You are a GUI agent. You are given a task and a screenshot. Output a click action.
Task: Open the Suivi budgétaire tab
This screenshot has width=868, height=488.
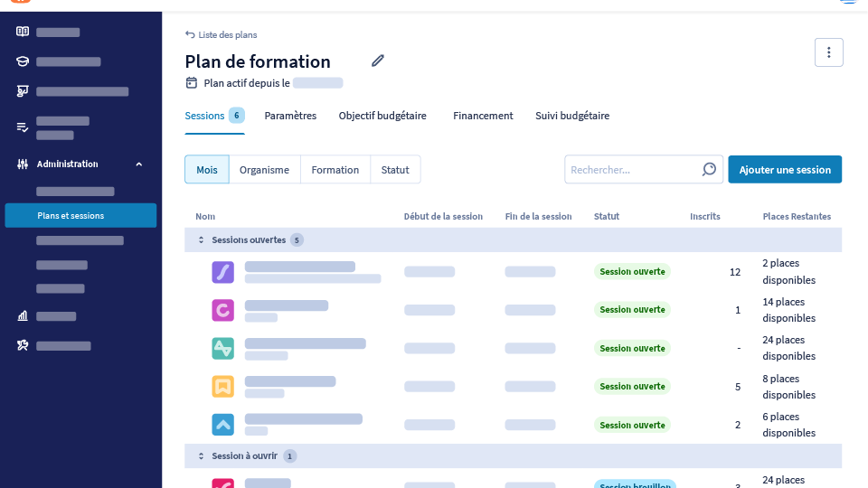[572, 116]
